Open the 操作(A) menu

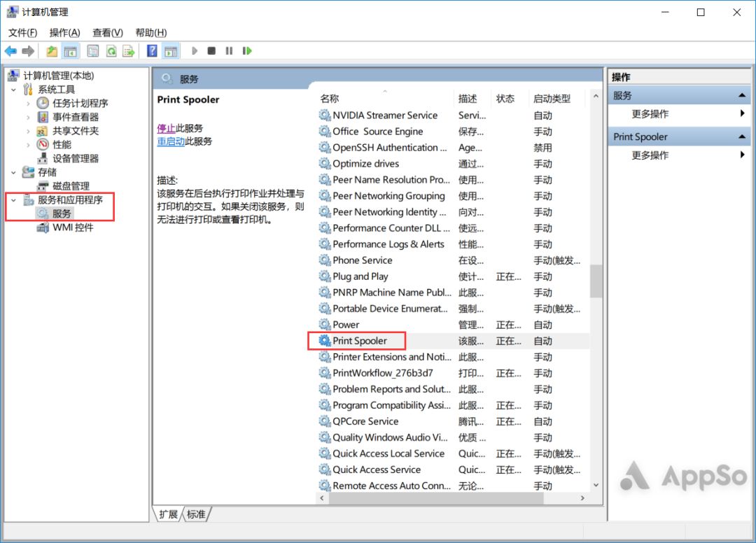(x=64, y=33)
